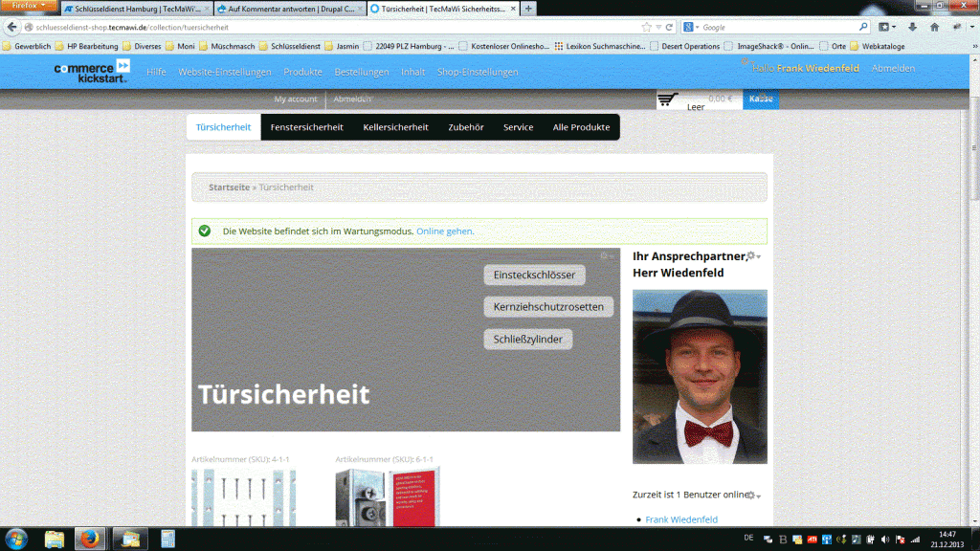
Task: Click the Einsteckschlösser button
Action: tap(534, 275)
